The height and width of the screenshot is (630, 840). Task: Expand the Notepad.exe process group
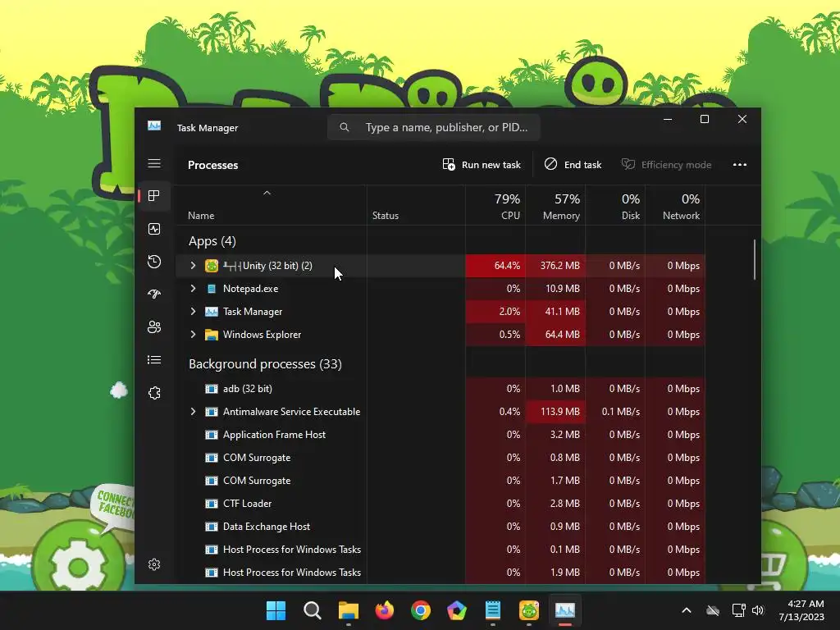tap(194, 289)
